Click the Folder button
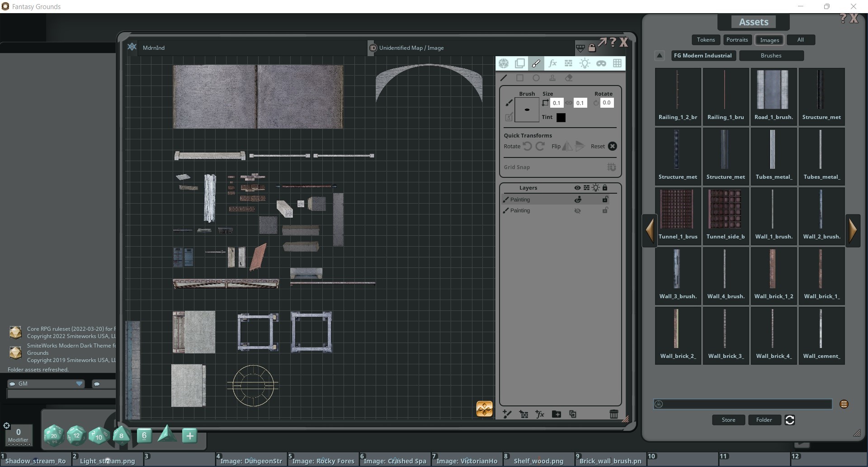The height and width of the screenshot is (467, 868). pyautogui.click(x=764, y=420)
